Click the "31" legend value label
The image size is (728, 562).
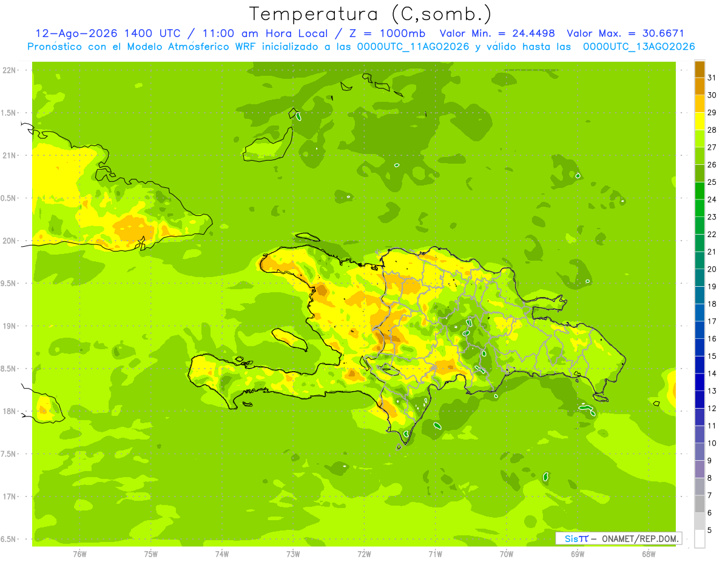(x=712, y=78)
